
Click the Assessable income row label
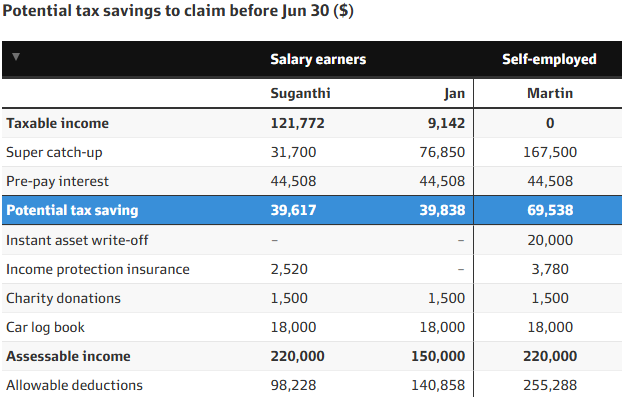tap(68, 356)
